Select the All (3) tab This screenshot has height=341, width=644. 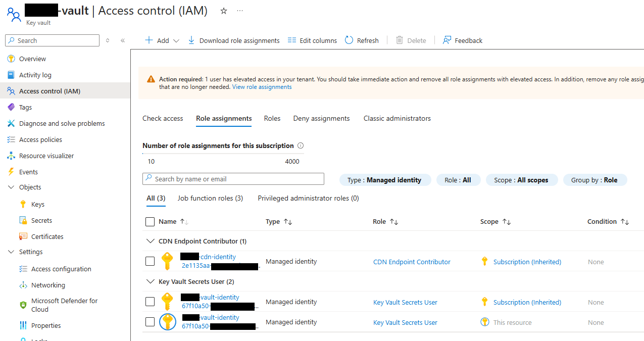[x=156, y=198]
